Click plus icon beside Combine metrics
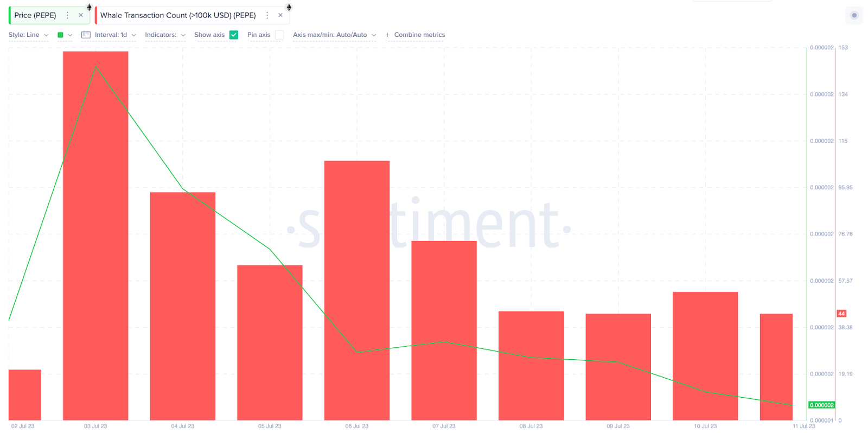 tap(387, 35)
